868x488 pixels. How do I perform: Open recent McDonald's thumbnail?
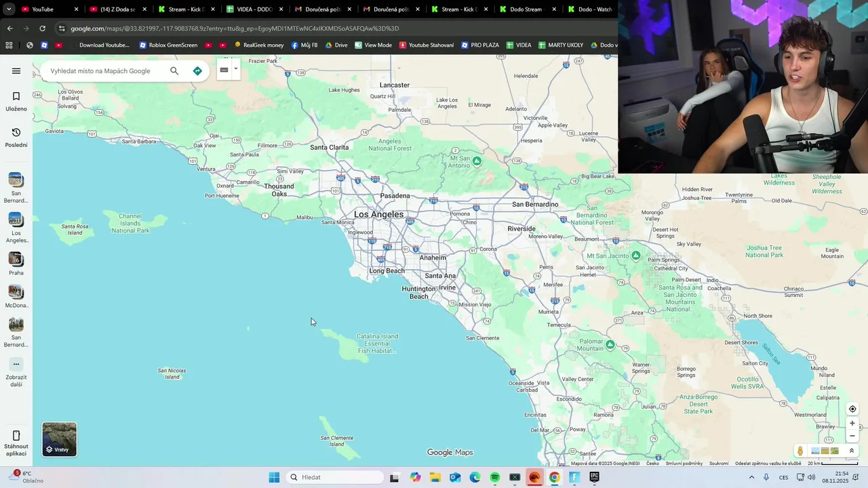[16, 291]
